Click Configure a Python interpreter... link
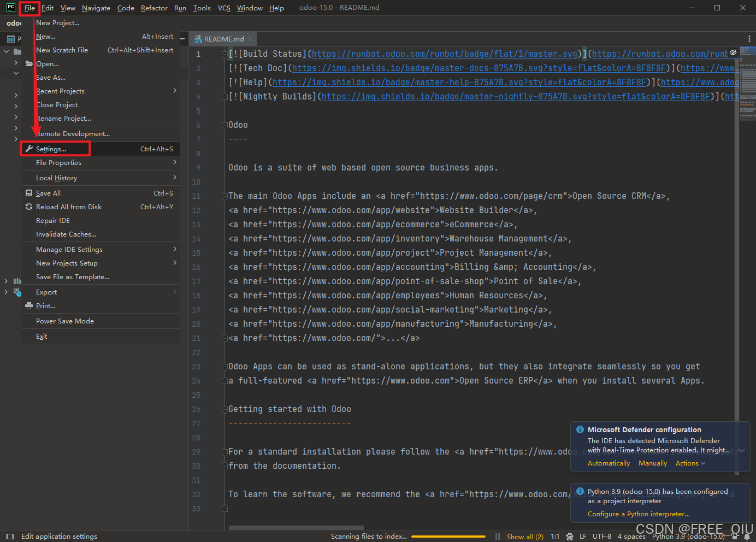 coord(639,514)
